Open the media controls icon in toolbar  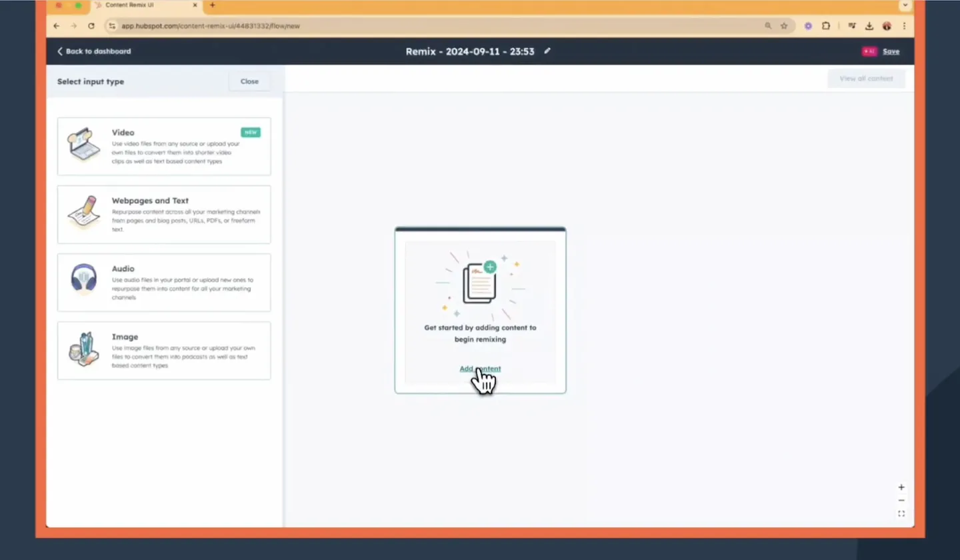coord(852,26)
